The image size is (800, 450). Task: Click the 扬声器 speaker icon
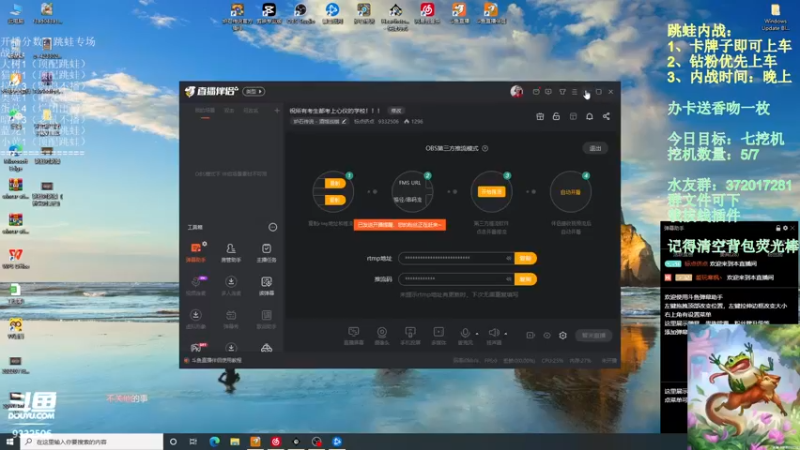click(493, 333)
